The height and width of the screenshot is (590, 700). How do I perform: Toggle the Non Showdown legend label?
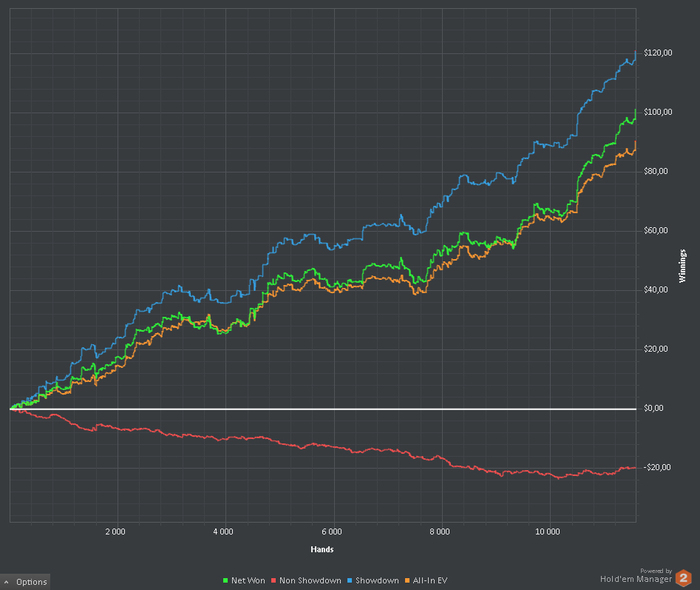pyautogui.click(x=310, y=581)
